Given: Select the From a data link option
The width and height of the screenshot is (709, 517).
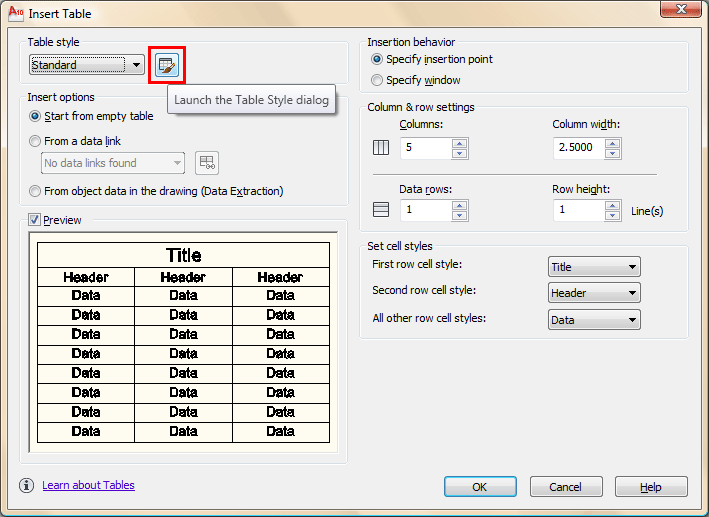Looking at the screenshot, I should coord(36,142).
